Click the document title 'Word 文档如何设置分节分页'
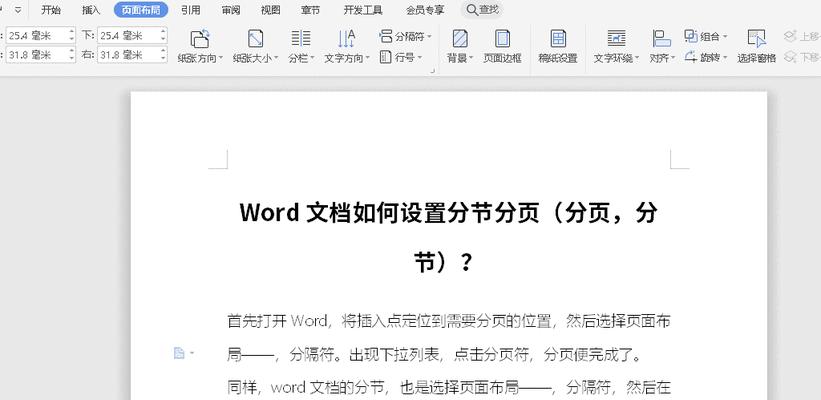Screen dimensions: 821x400 (389, 213)
